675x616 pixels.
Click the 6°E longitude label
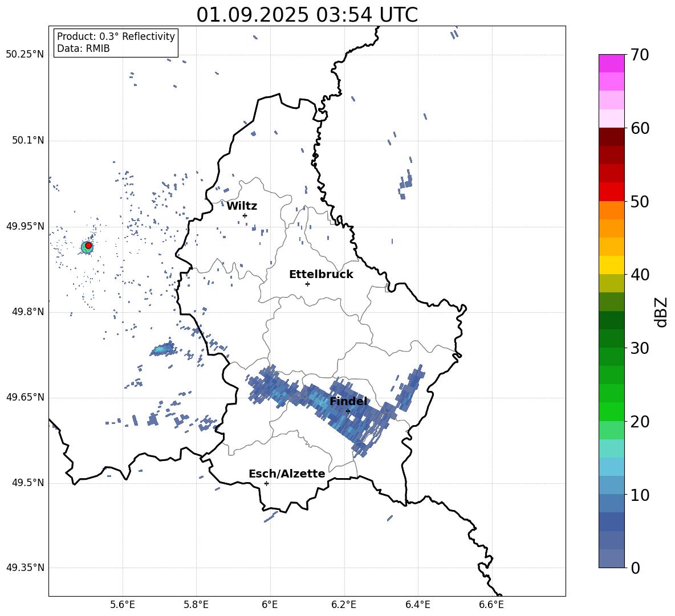[x=270, y=605]
